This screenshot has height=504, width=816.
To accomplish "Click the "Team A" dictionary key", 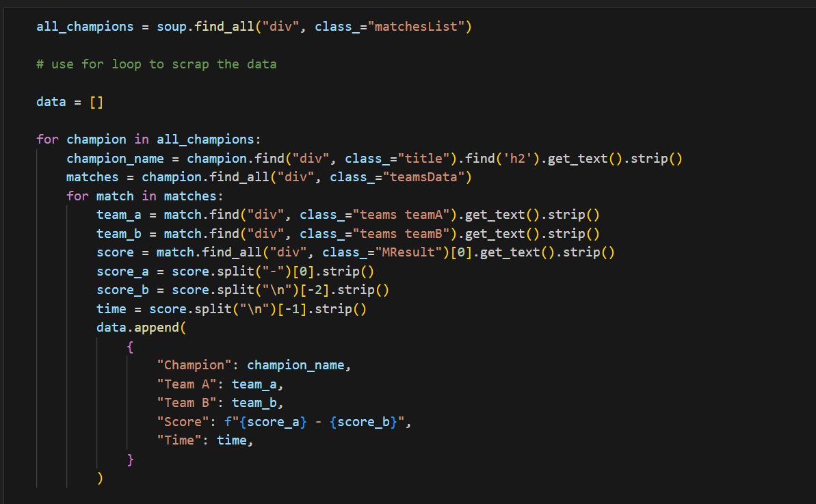I will tap(187, 384).
